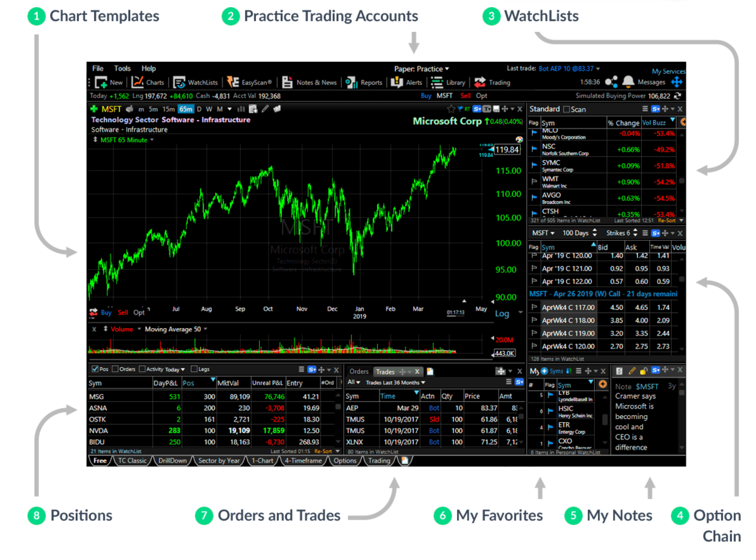This screenshot has width=756, height=560.
Task: Click the Standard watchlist scrollbar thumb
Action: 682,181
